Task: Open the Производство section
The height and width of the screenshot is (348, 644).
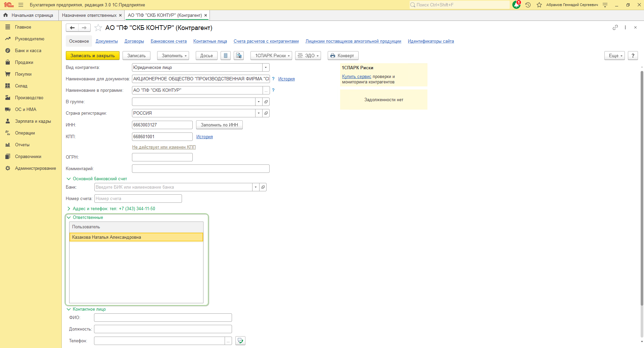Action: pos(29,98)
